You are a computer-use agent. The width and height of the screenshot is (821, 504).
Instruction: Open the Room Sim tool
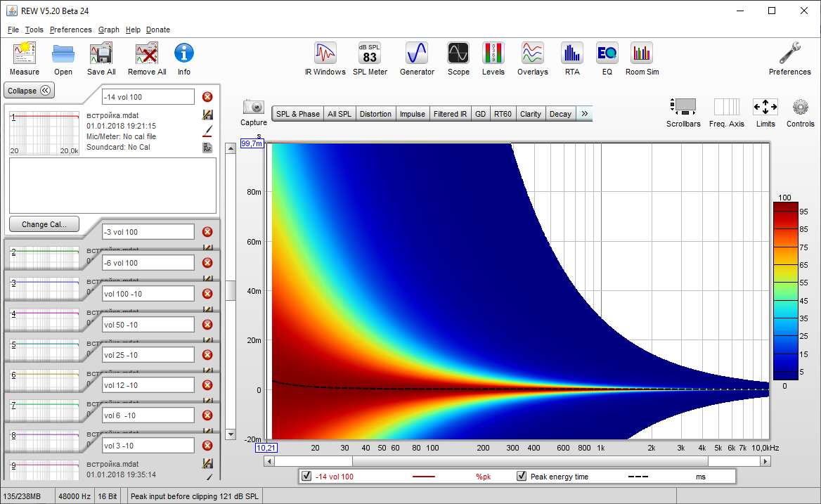click(642, 58)
